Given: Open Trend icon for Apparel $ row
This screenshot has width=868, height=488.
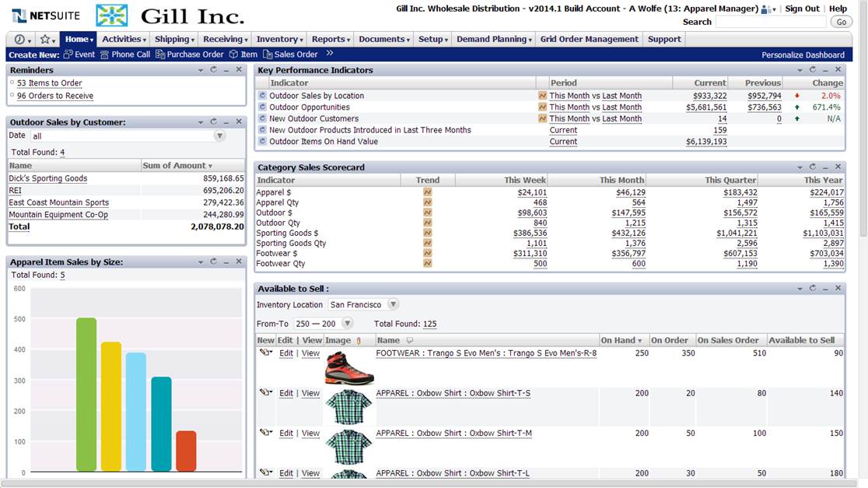Looking at the screenshot, I should 427,192.
